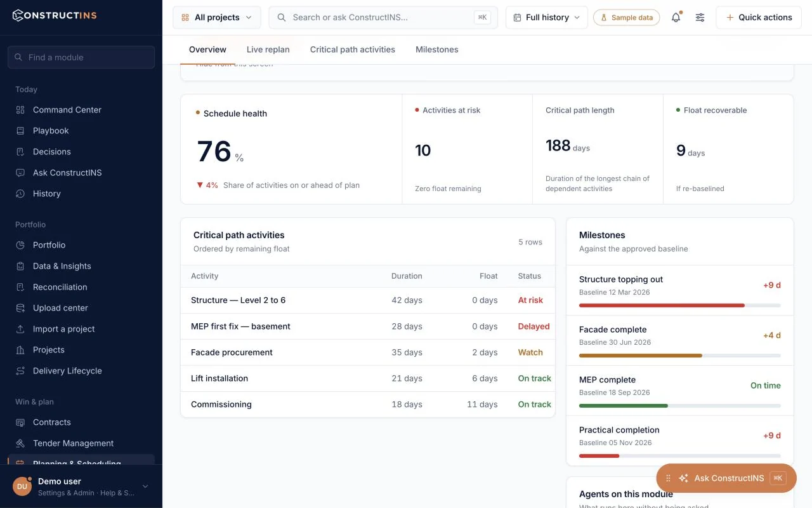
Task: Click the Practical completion milestone
Action: pos(680,441)
